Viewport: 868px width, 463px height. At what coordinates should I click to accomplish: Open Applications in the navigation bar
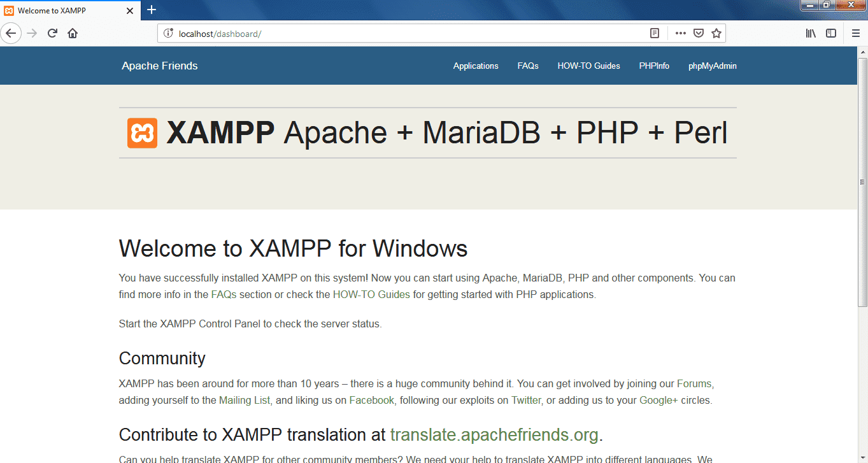click(476, 66)
